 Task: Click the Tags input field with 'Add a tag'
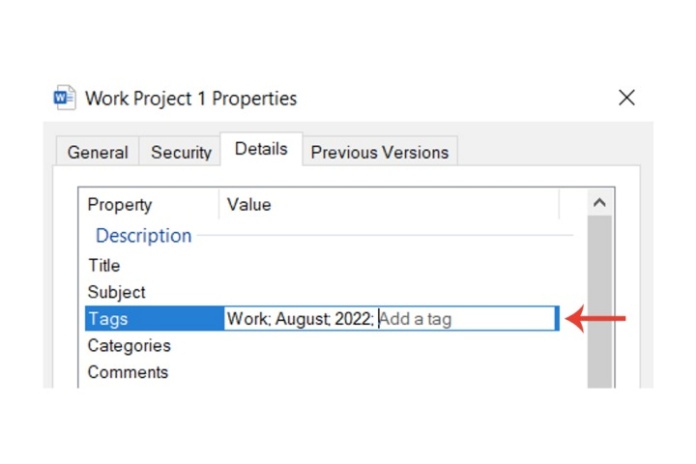(x=465, y=319)
